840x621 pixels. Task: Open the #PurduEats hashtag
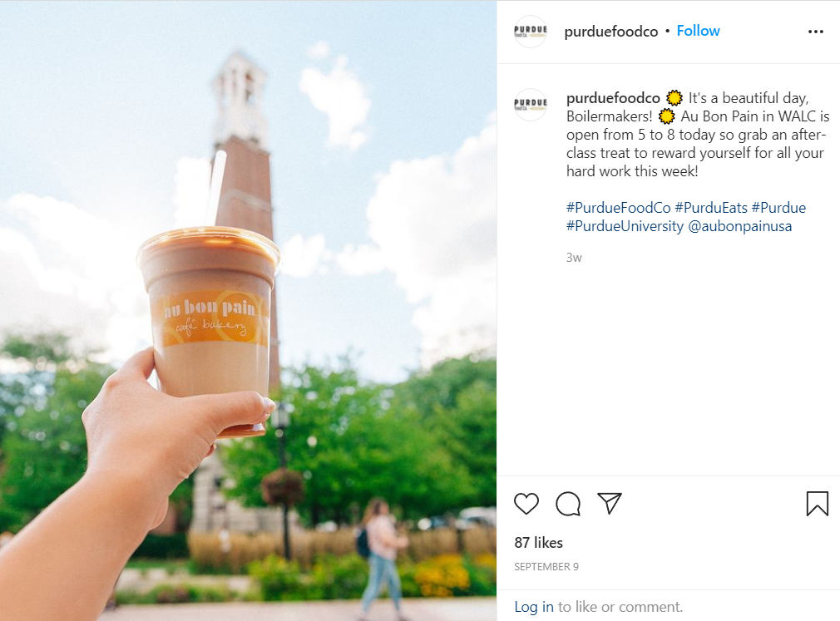pos(711,208)
